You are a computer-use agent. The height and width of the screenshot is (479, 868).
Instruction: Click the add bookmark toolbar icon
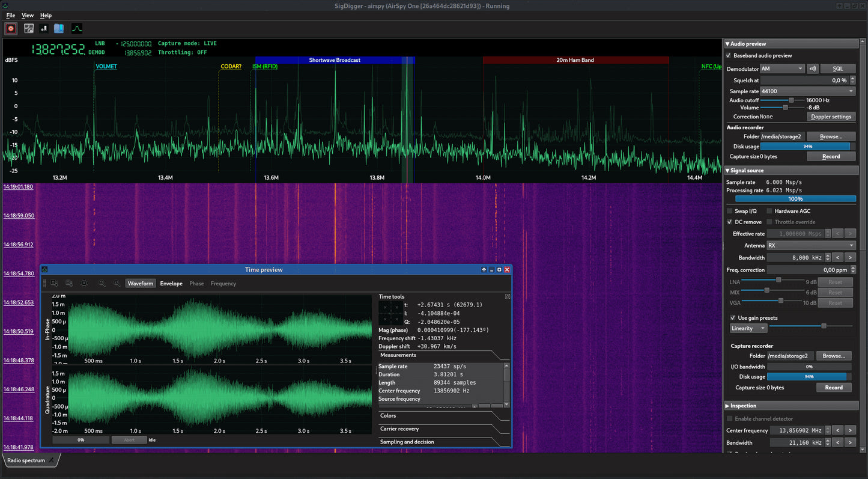point(43,28)
